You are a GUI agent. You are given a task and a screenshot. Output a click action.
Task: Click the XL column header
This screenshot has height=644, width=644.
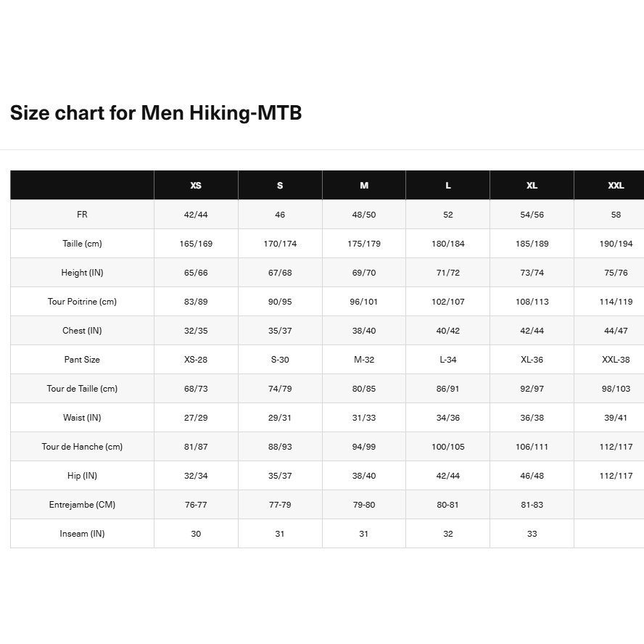click(x=532, y=186)
